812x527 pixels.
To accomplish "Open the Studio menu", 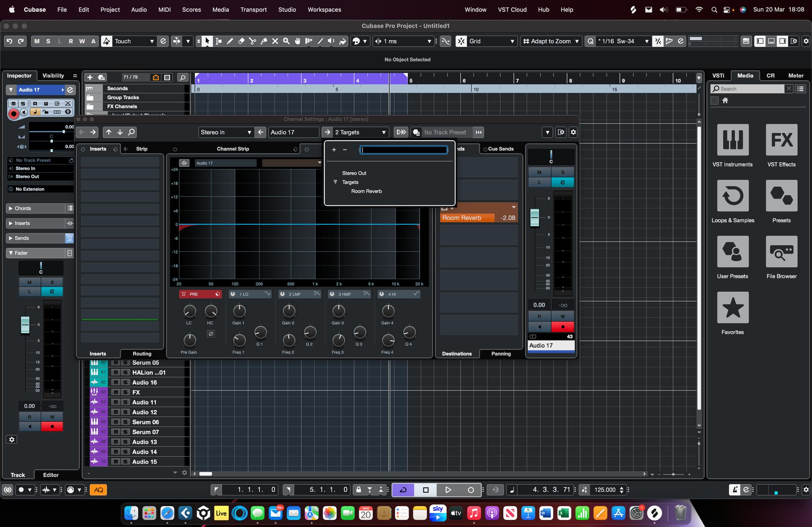I will click(287, 9).
